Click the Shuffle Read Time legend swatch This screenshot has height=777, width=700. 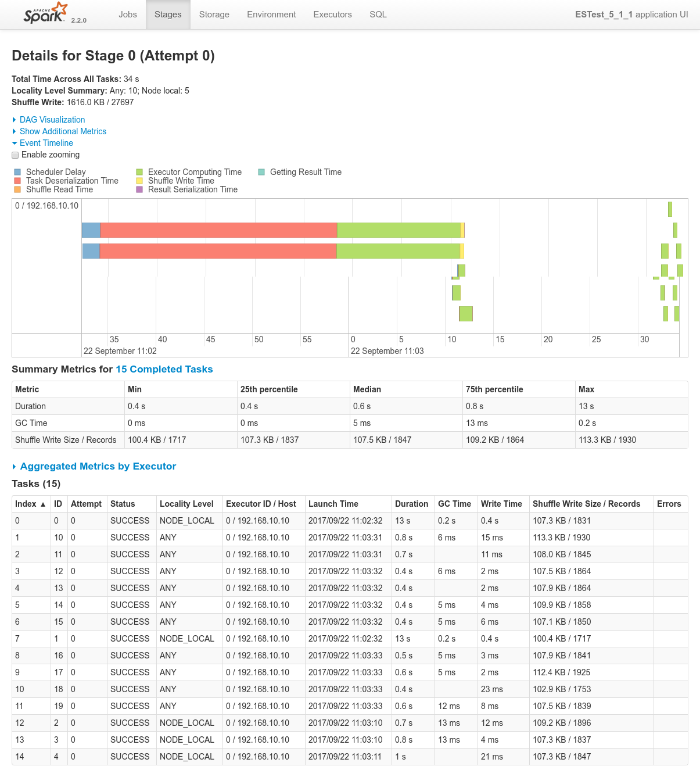(x=17, y=189)
